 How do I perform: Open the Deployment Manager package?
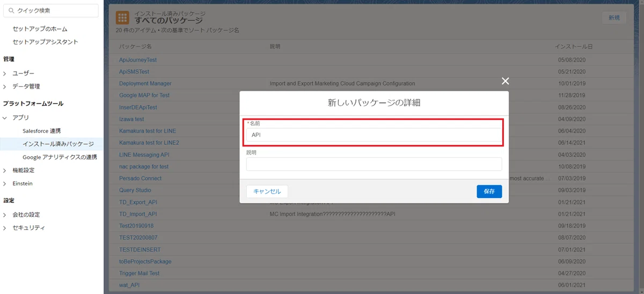tap(145, 84)
